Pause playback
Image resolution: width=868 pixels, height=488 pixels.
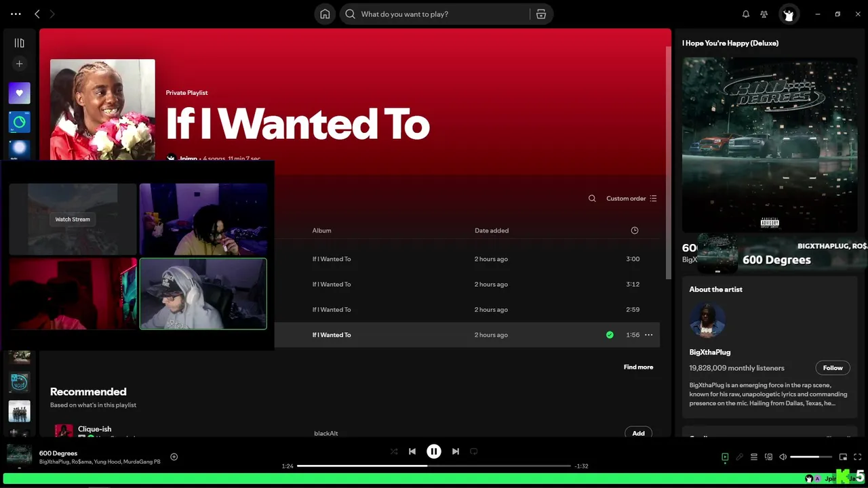pos(434,451)
